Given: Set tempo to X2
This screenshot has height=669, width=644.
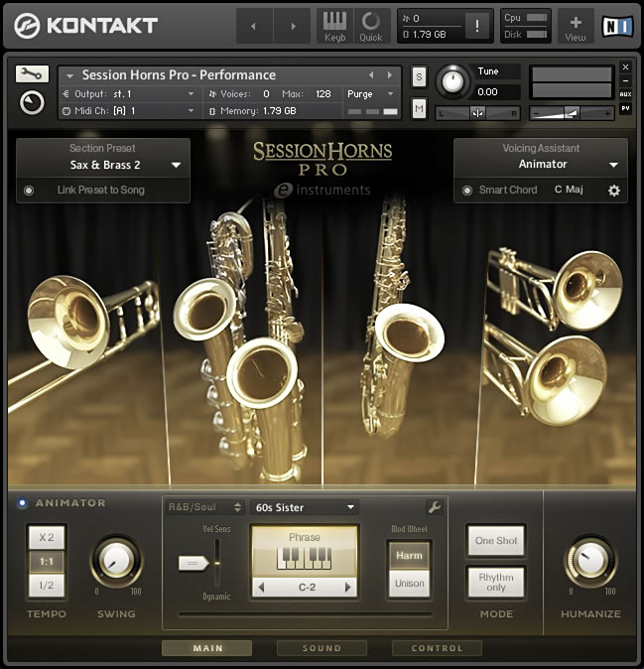Looking at the screenshot, I should (47, 537).
